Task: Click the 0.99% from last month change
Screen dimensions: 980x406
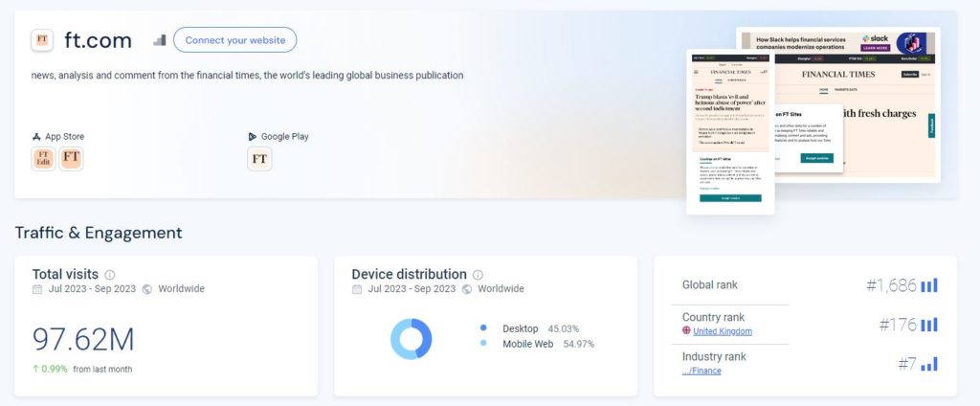Action: coord(82,369)
